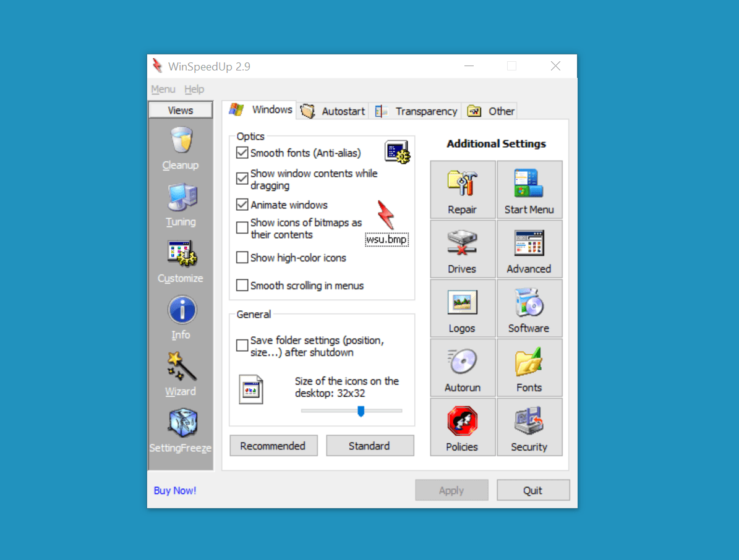Launch the Wizard view

pyautogui.click(x=181, y=375)
